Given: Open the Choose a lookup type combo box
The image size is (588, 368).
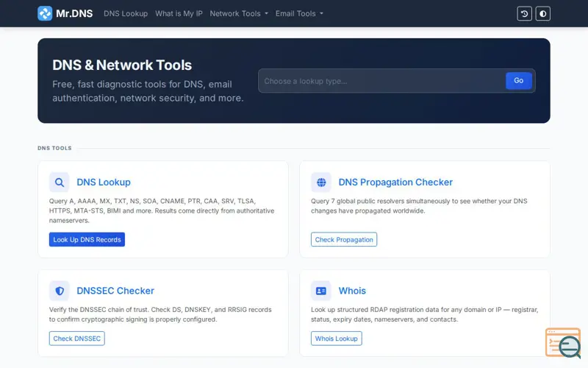Looking at the screenshot, I should click(x=381, y=81).
